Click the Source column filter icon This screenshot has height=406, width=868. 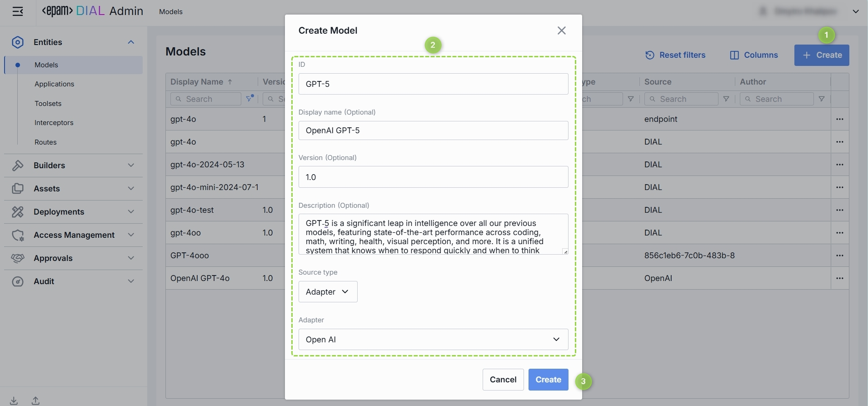[726, 99]
